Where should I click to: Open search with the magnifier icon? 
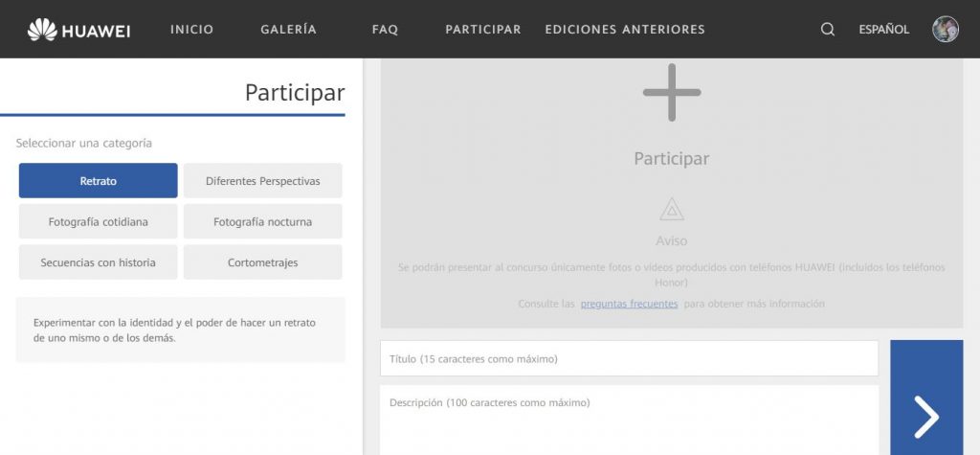(x=828, y=30)
